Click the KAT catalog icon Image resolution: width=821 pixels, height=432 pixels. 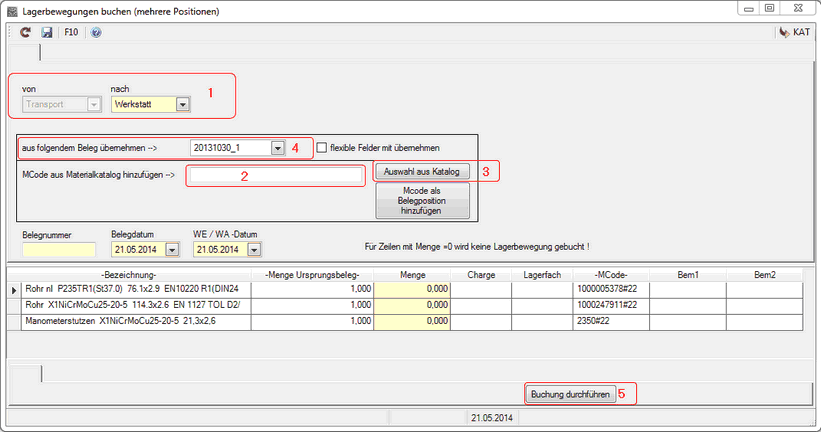pos(794,32)
